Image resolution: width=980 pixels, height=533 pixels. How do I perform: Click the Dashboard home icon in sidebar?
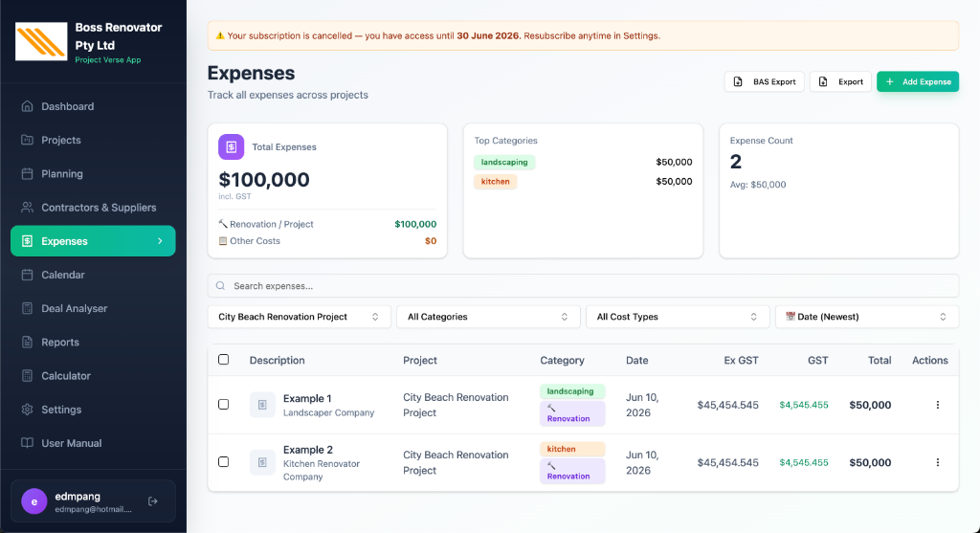click(27, 106)
